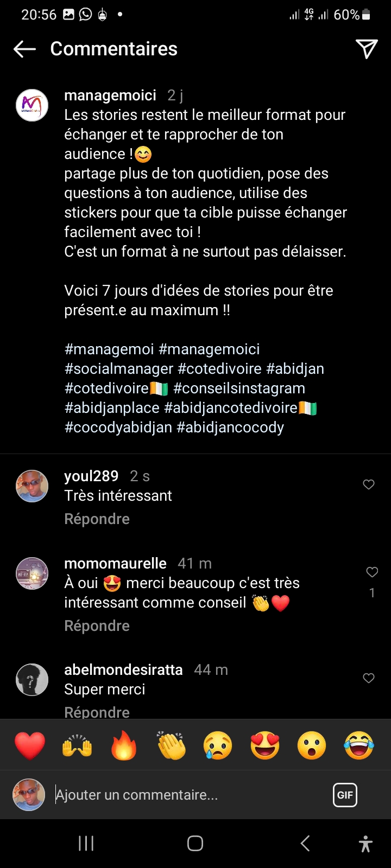Tap the back arrow beside Commentaires
The height and width of the screenshot is (868, 391).
click(24, 49)
